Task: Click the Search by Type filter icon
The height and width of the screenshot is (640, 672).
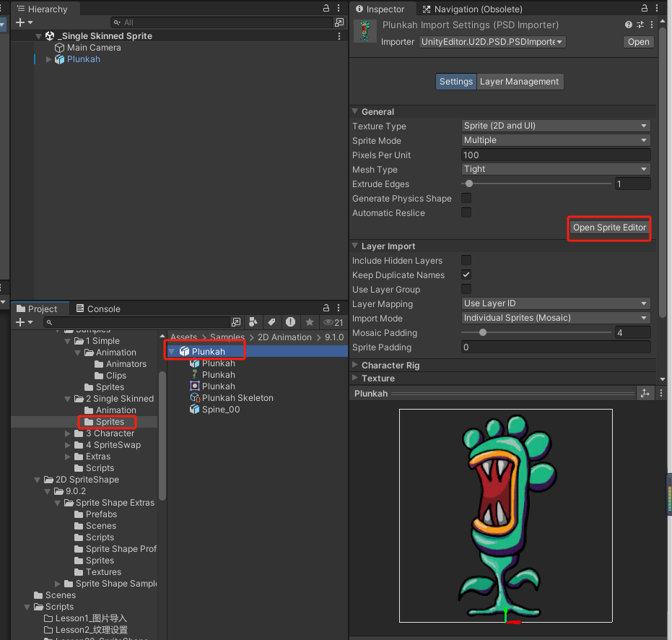Action: (253, 322)
